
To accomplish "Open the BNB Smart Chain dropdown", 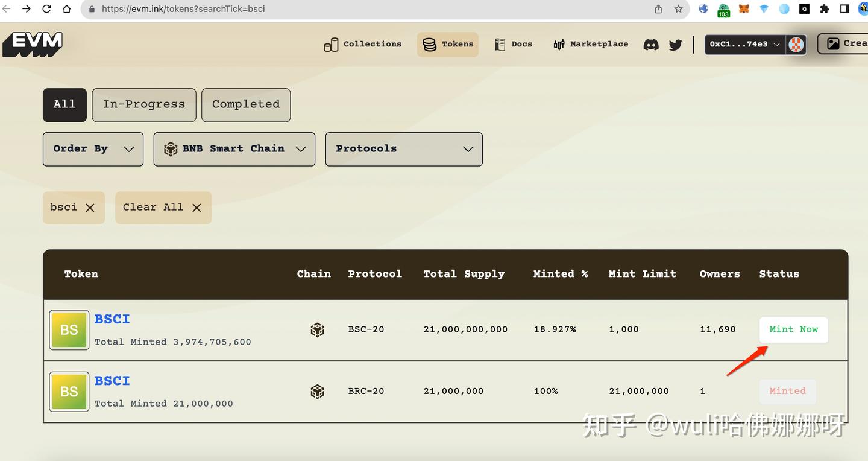I will point(234,149).
